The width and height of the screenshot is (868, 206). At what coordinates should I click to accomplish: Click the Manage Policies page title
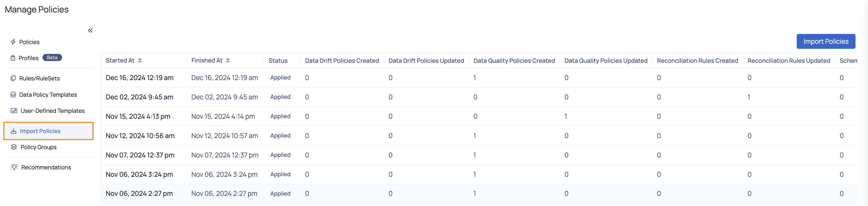[x=37, y=10]
